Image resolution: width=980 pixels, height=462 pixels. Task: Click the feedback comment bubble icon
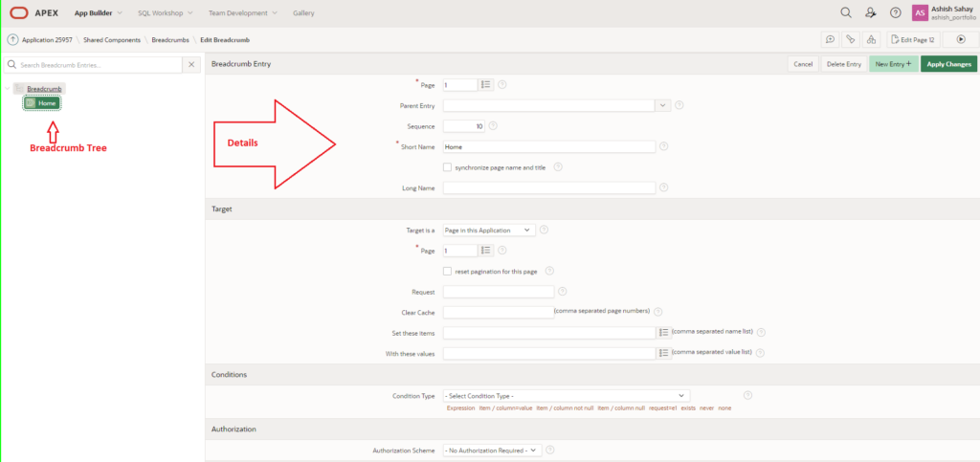coord(829,39)
